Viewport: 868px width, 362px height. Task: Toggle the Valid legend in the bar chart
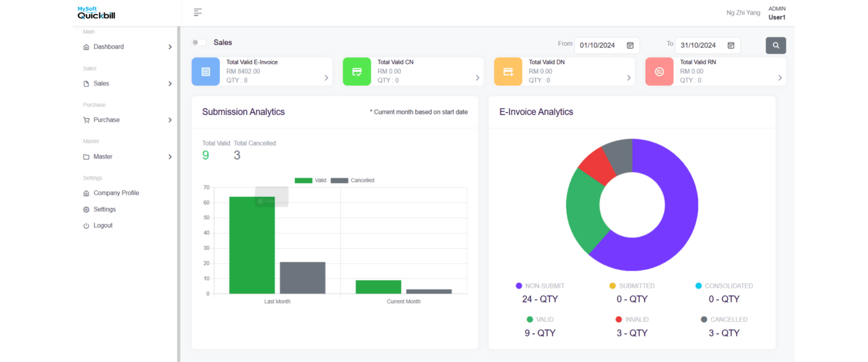(x=311, y=180)
